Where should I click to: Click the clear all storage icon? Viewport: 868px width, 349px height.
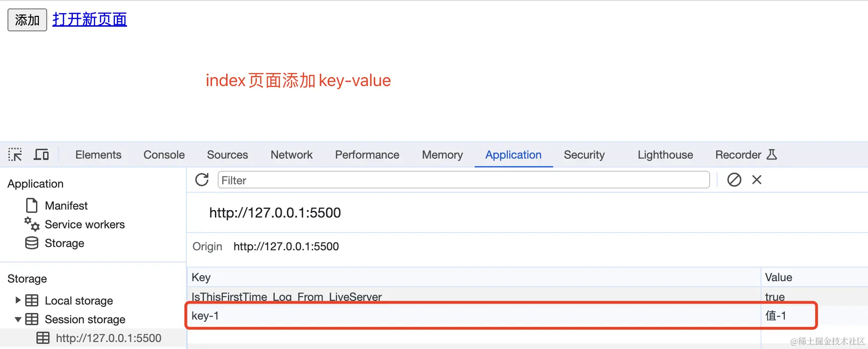[x=734, y=180]
